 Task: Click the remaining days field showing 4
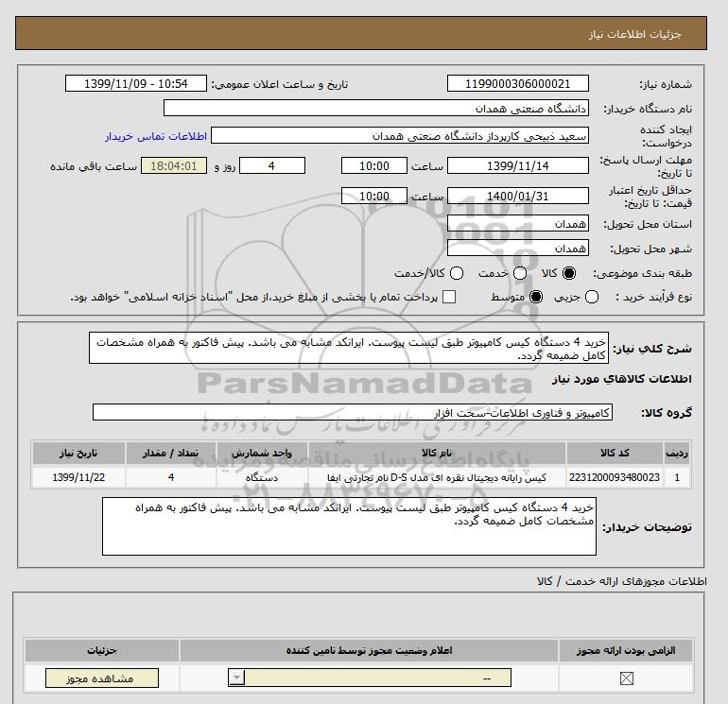pyautogui.click(x=272, y=165)
